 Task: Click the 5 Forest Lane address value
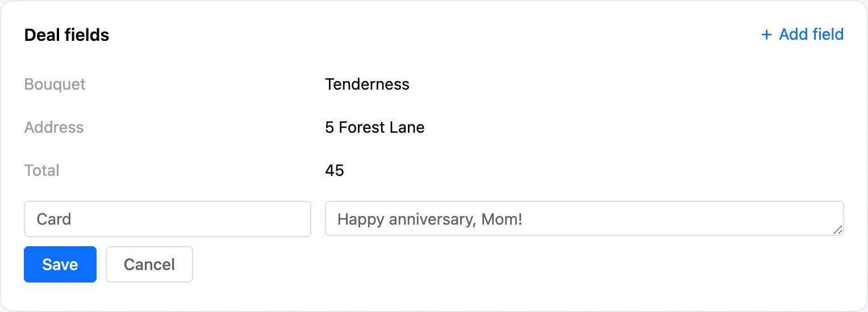[375, 128]
